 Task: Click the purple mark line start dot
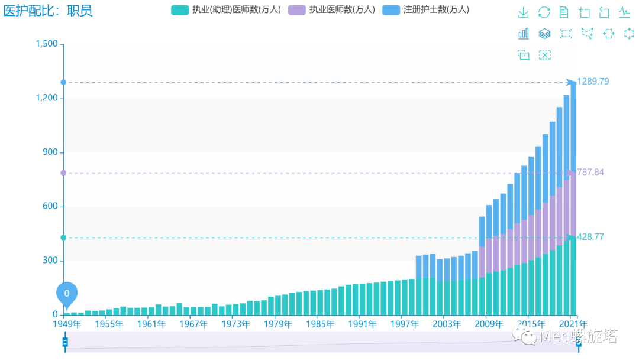63,173
